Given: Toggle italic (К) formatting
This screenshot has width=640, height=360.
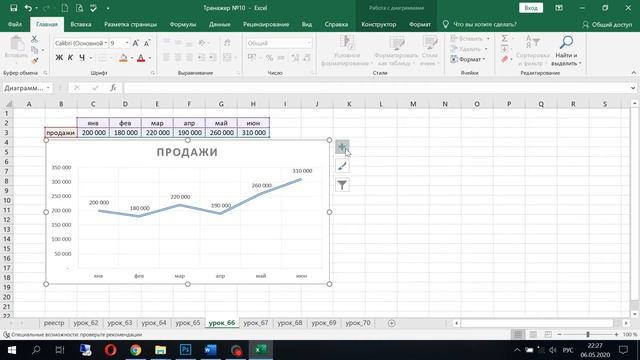Looking at the screenshot, I should pyautogui.click(x=70, y=58).
